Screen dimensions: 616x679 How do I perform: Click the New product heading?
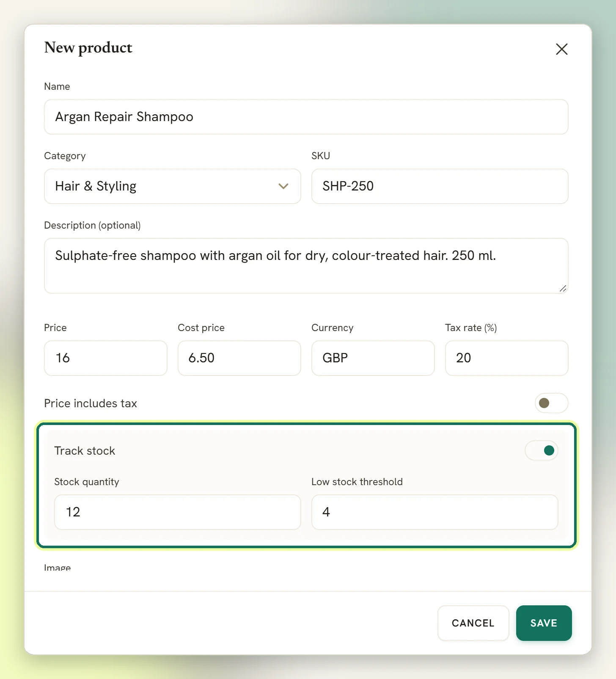pos(88,48)
